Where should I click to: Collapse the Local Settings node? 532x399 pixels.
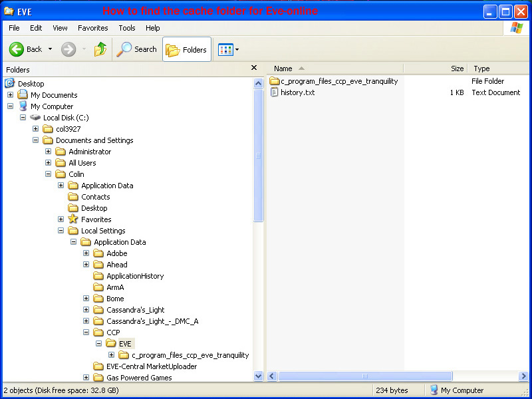tap(61, 230)
